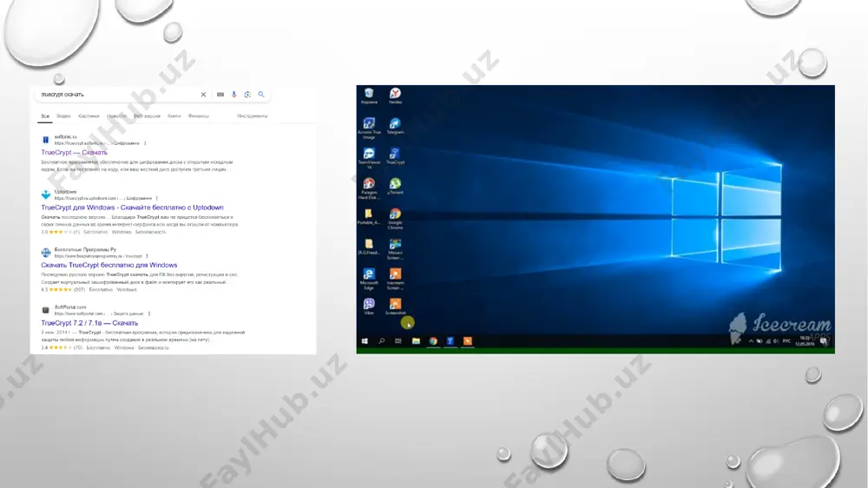
Task: Click the Uptodown site favicon
Action: click(46, 195)
